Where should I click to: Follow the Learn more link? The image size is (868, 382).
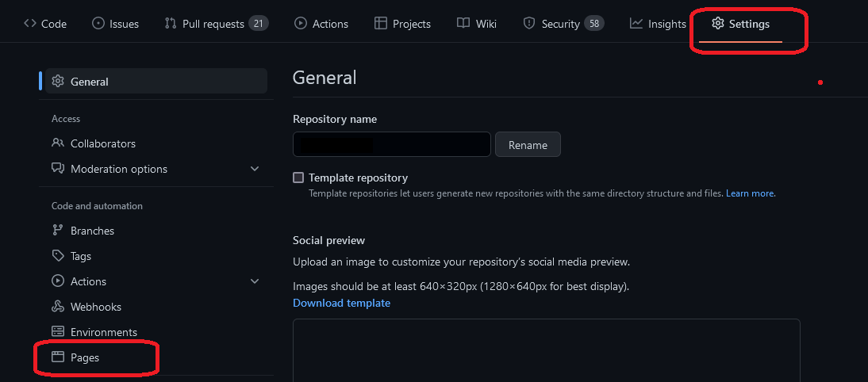[x=750, y=193]
